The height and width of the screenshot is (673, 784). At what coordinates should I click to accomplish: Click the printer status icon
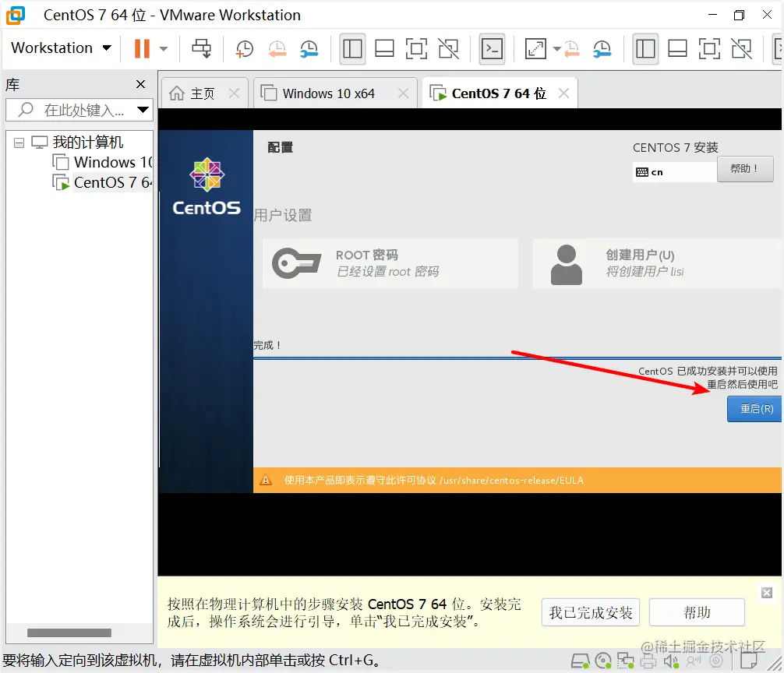pyautogui.click(x=648, y=661)
